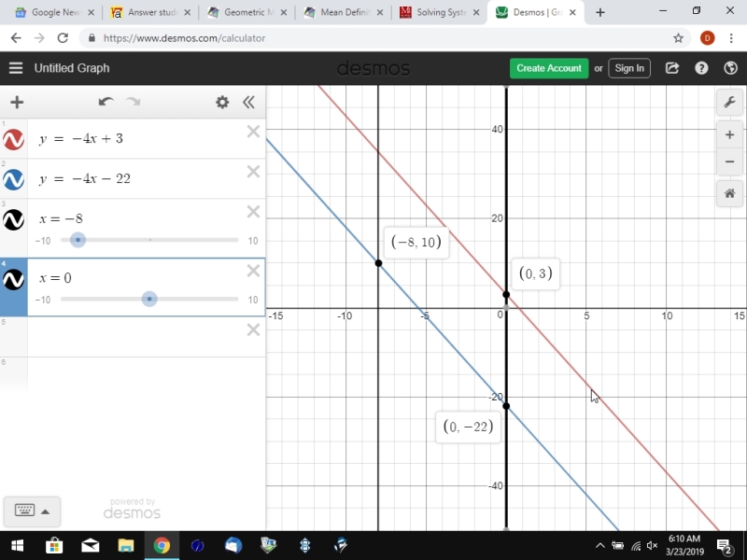Open Chrome three-dot menu

[731, 38]
